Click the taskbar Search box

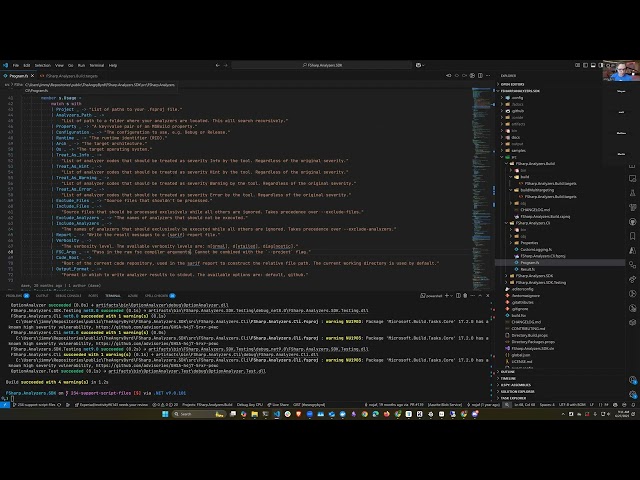pos(199,414)
